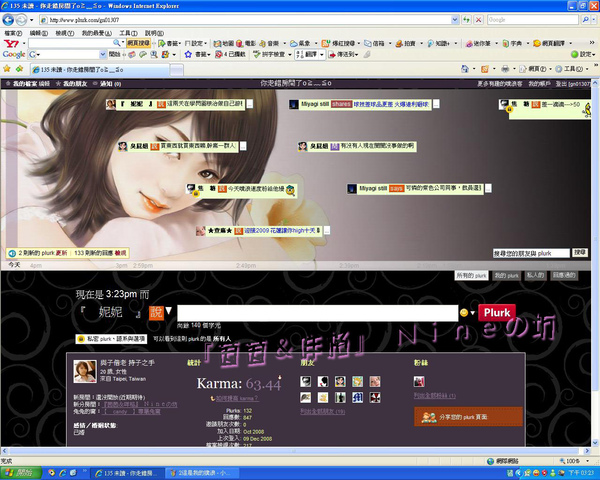Image resolution: width=600 pixels, height=480 pixels.
Task: Click the 搜尋 button beside plurk search box
Action: click(x=580, y=252)
